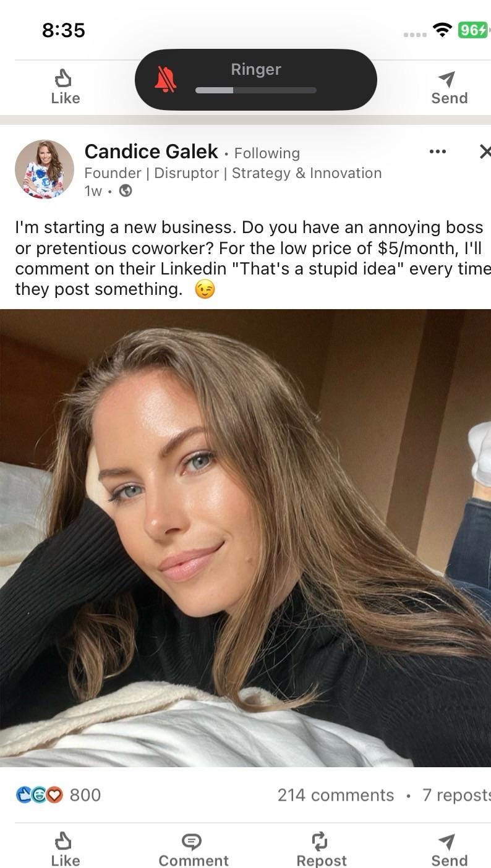Send this post using the bottom Send icon

tap(449, 849)
